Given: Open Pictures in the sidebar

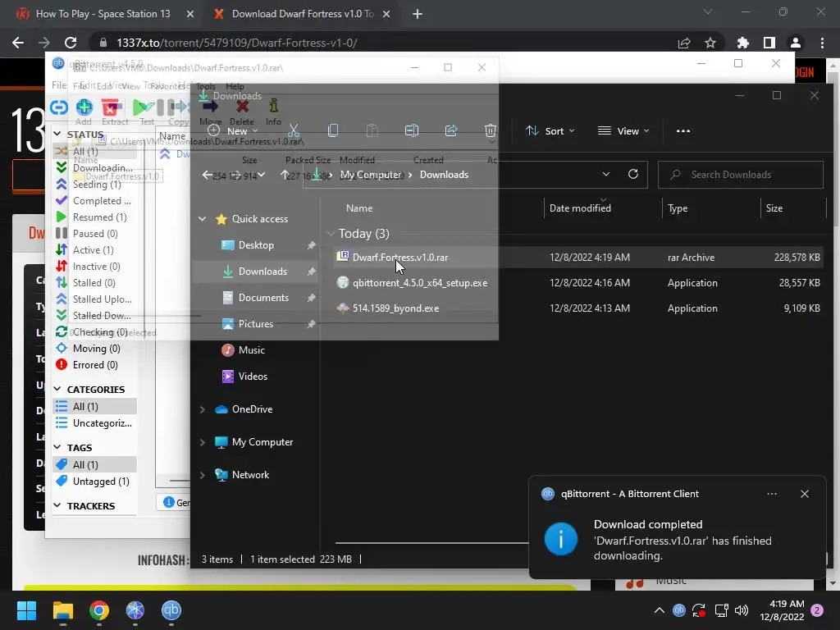Looking at the screenshot, I should (x=256, y=323).
